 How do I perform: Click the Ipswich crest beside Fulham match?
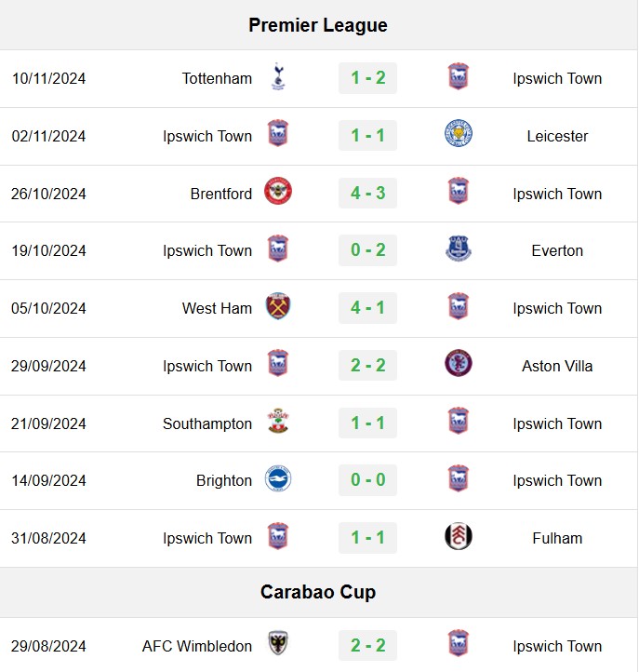point(278,536)
